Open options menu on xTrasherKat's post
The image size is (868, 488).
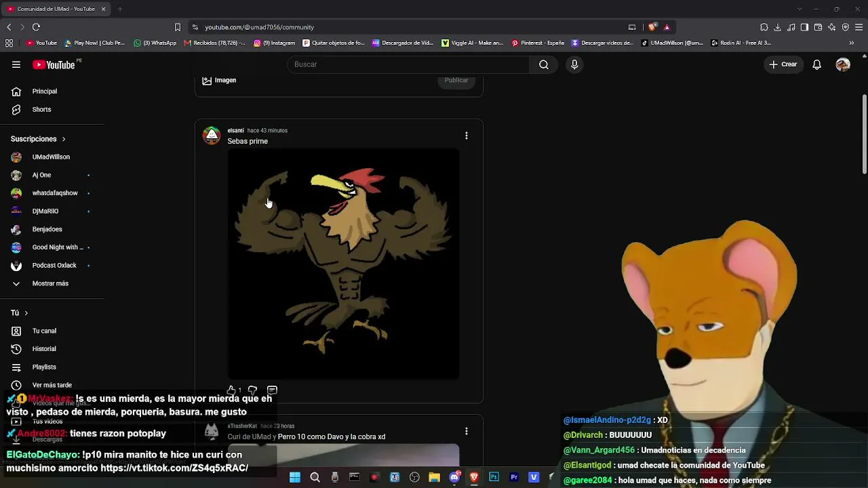coord(467,431)
